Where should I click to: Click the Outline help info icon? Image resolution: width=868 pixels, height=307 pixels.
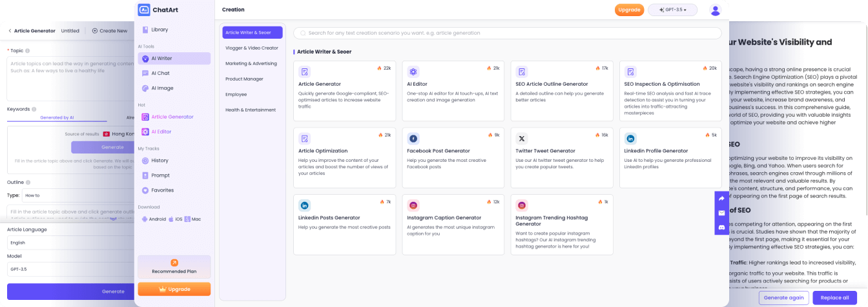pyautogui.click(x=28, y=182)
